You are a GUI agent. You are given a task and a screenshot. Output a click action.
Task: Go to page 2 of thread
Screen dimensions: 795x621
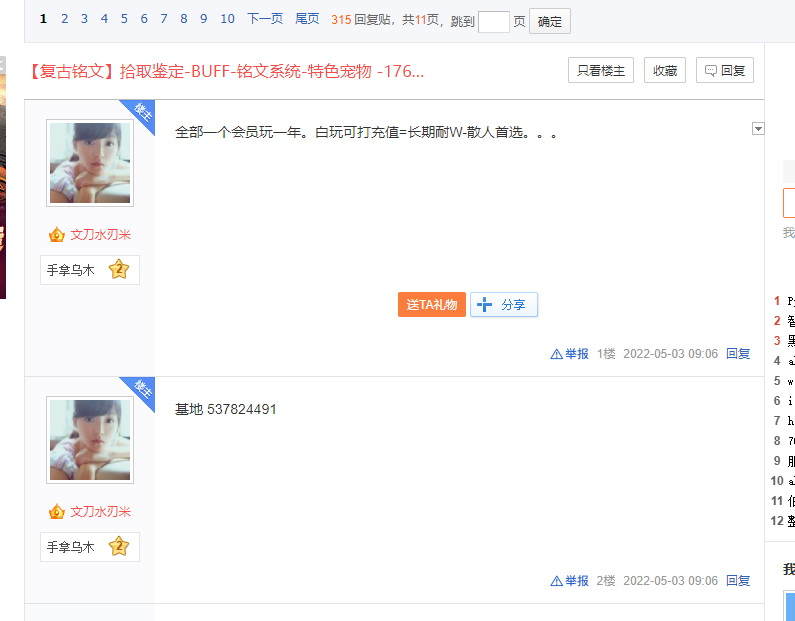click(x=65, y=19)
